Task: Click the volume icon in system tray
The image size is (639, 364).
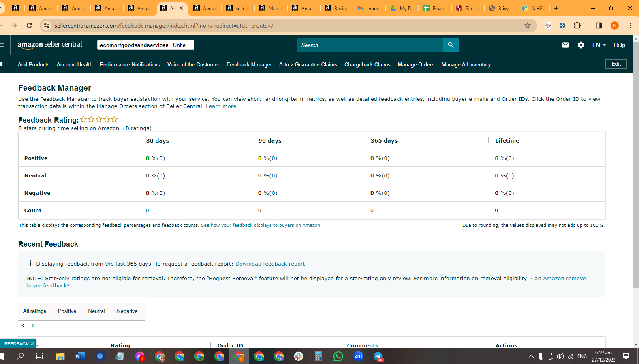Action: (560, 356)
